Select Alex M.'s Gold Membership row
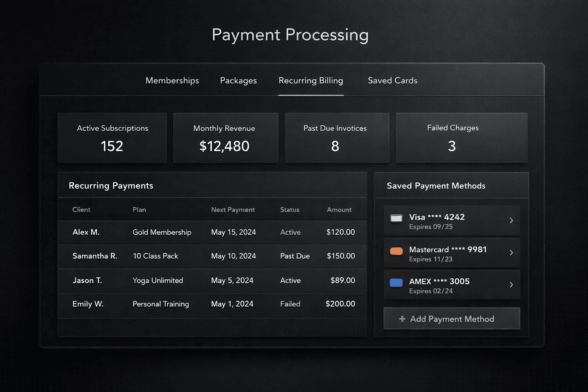This screenshot has height=392, width=588. coord(212,232)
